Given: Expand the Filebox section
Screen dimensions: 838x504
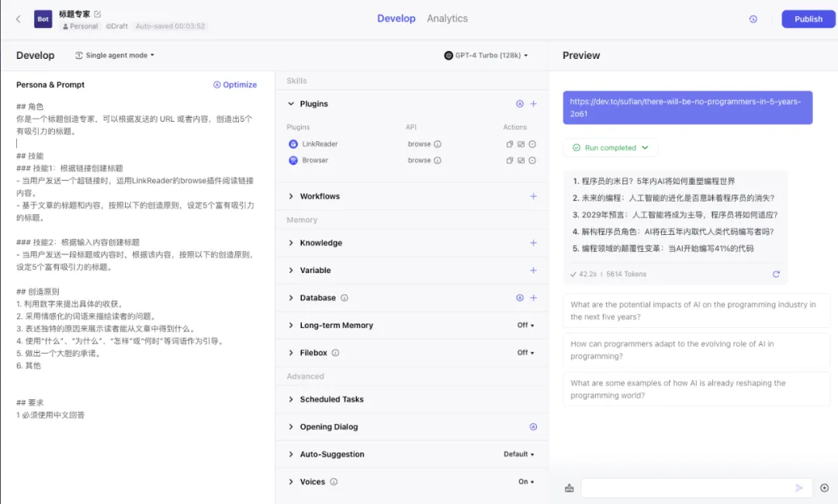Looking at the screenshot, I should pyautogui.click(x=291, y=353).
